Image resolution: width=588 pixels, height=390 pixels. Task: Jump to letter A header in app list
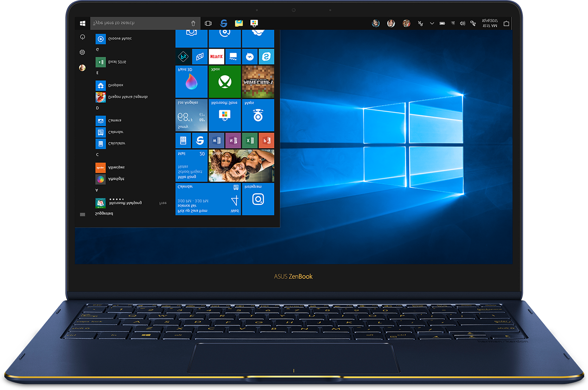pyautogui.click(x=97, y=190)
